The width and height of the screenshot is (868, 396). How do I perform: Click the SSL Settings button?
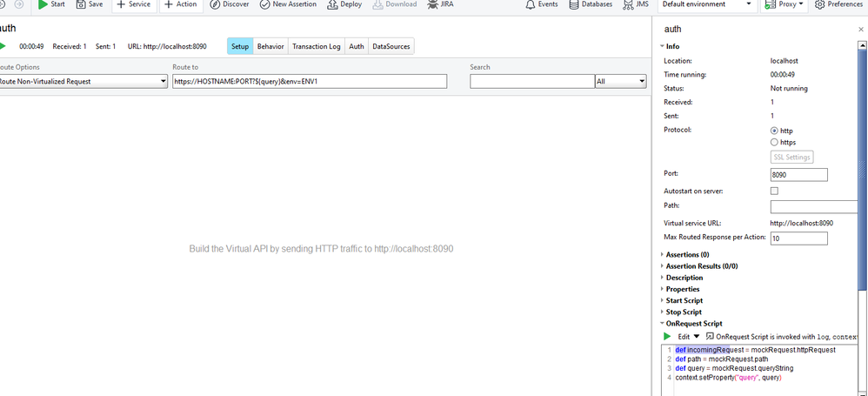(x=791, y=158)
